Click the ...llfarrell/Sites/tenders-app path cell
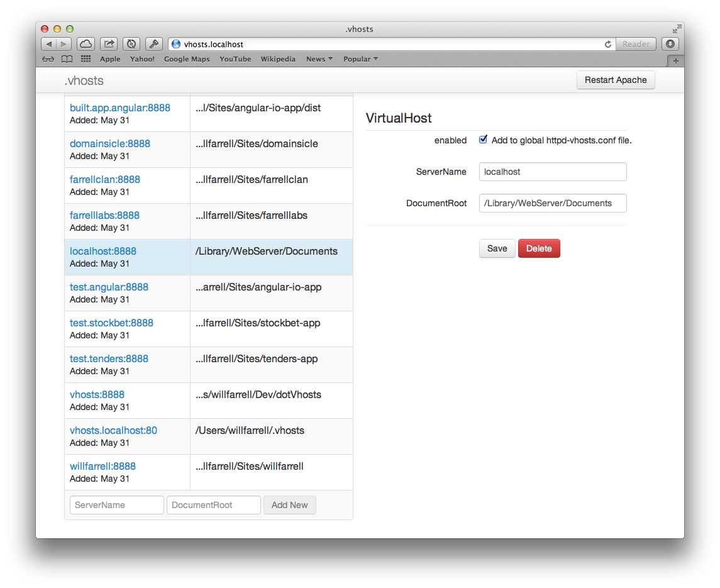720x588 pixels. pyautogui.click(x=272, y=365)
